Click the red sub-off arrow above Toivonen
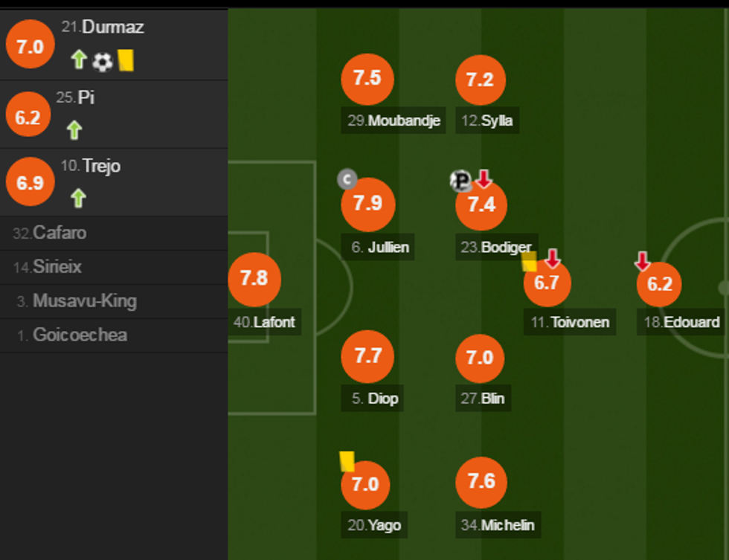 point(552,259)
